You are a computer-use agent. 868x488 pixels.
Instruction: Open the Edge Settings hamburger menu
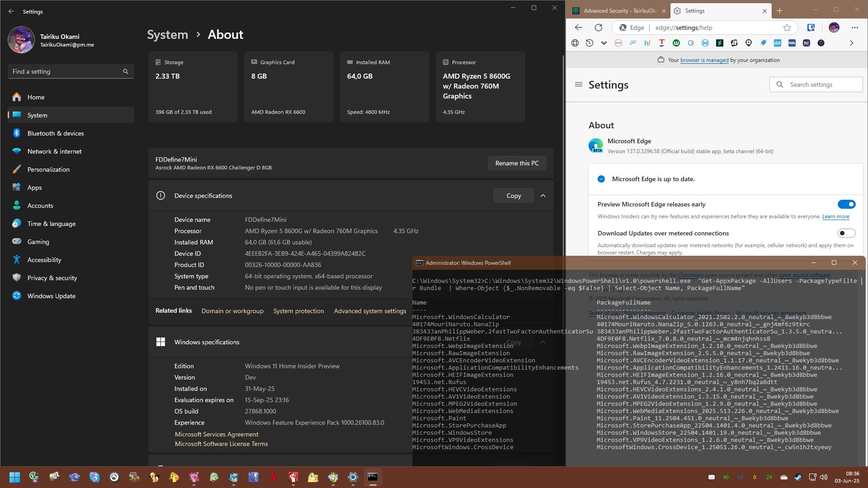pyautogui.click(x=578, y=84)
